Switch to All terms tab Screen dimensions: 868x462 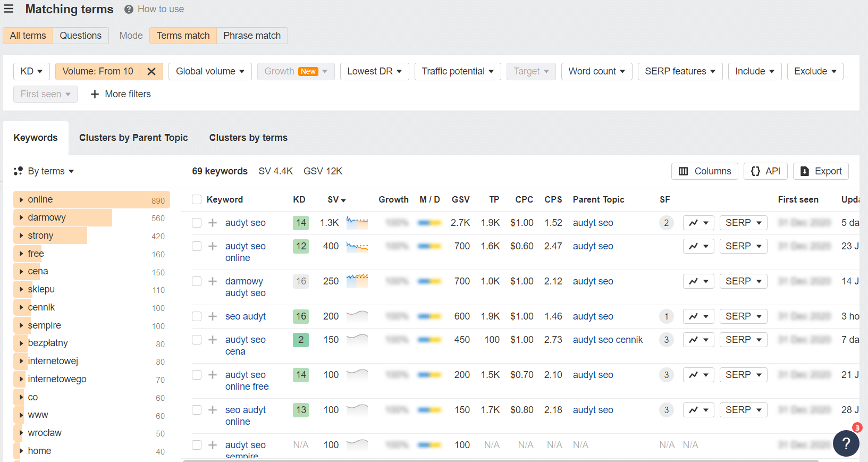[28, 36]
